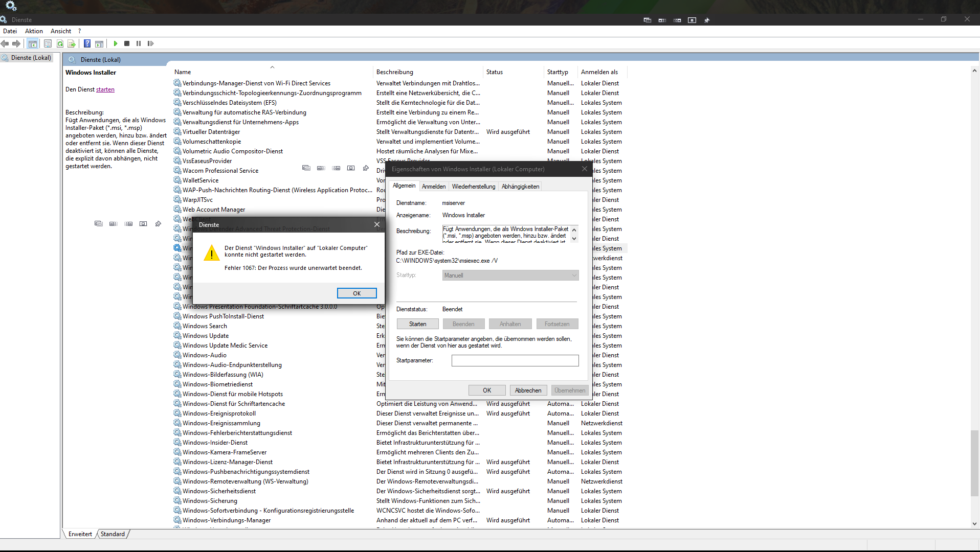
Task: Sort by the Beschreibung column header
Action: pos(428,72)
